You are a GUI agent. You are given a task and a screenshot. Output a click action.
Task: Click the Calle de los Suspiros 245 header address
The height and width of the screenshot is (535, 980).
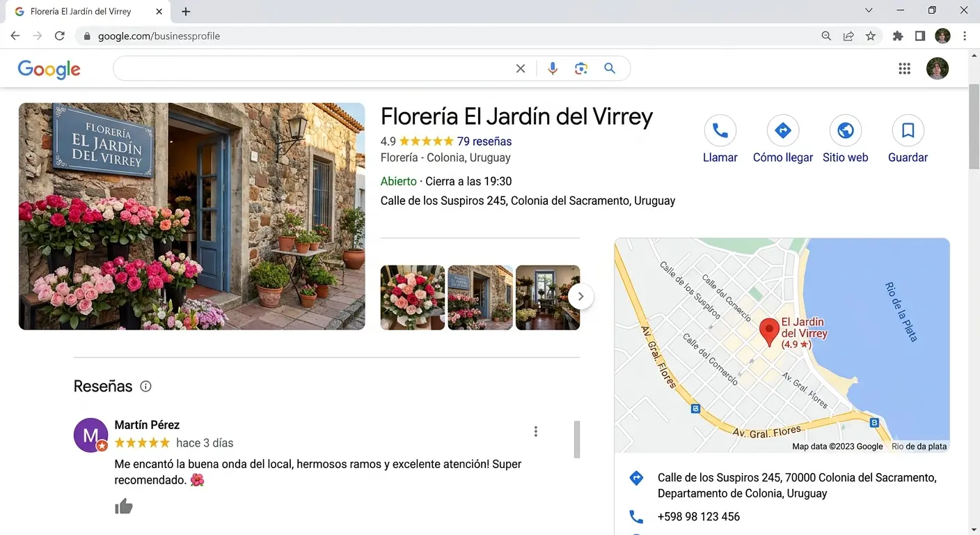[528, 201]
